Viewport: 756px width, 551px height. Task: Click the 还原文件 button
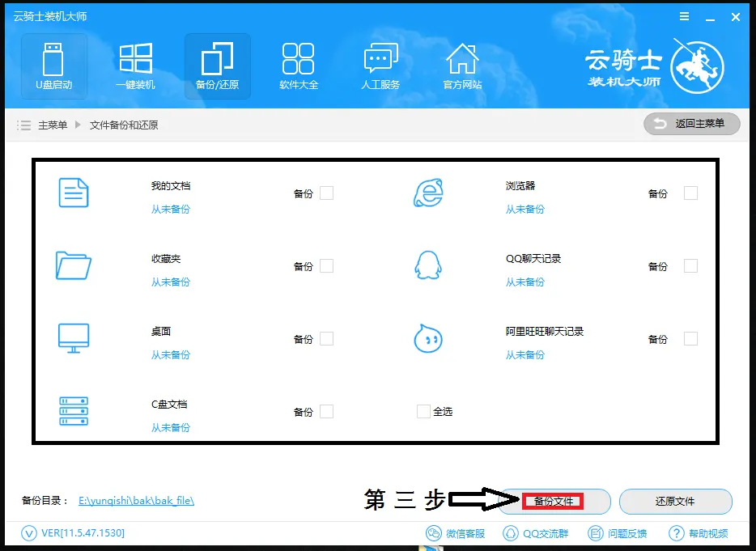676,502
